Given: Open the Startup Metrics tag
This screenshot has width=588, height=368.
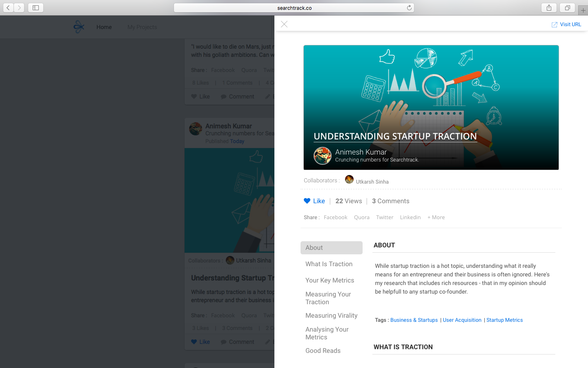Looking at the screenshot, I should click(505, 320).
